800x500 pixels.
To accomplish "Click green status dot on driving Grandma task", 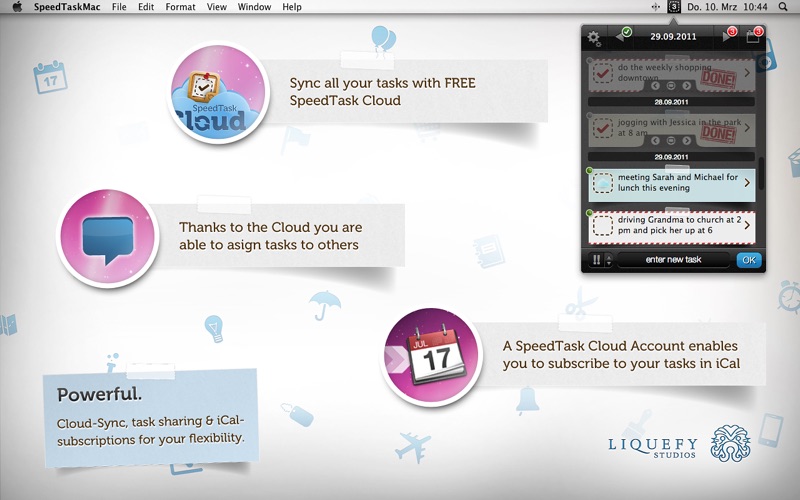I will (590, 213).
